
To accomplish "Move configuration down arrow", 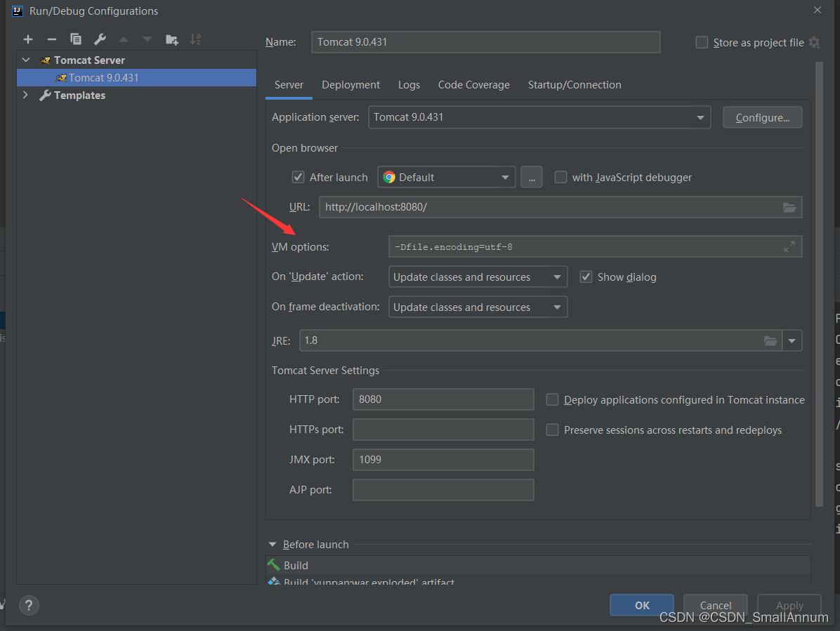I will pos(147,39).
